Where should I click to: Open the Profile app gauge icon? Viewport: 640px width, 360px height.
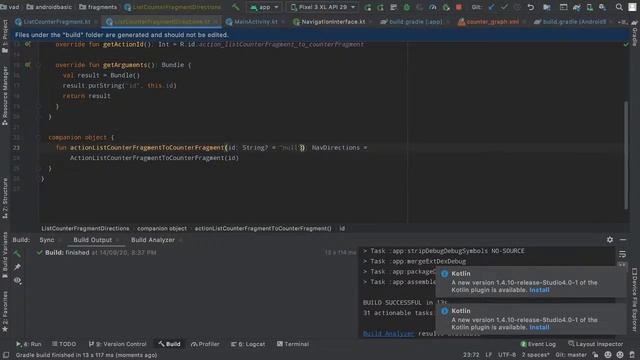click(433, 7)
